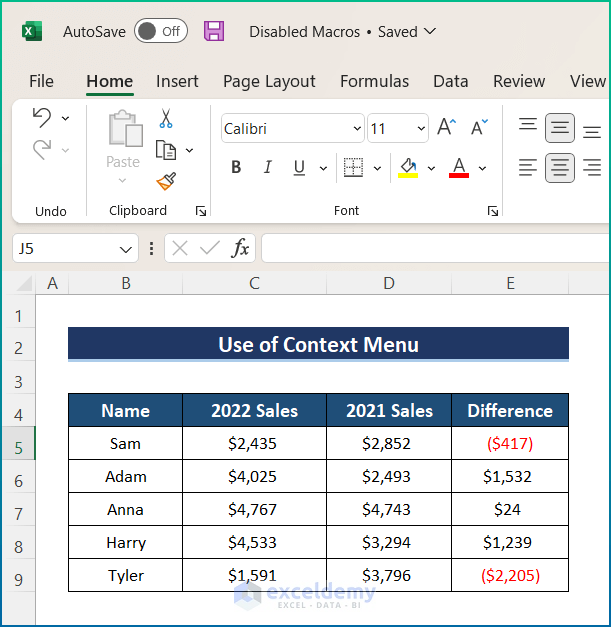
Task: Click the Paste button
Action: coord(123,140)
